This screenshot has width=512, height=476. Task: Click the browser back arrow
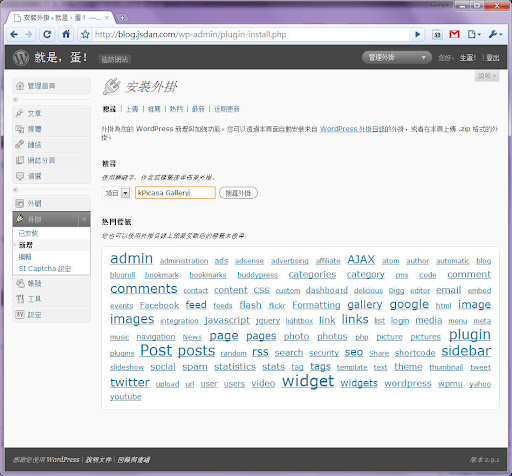pos(14,34)
